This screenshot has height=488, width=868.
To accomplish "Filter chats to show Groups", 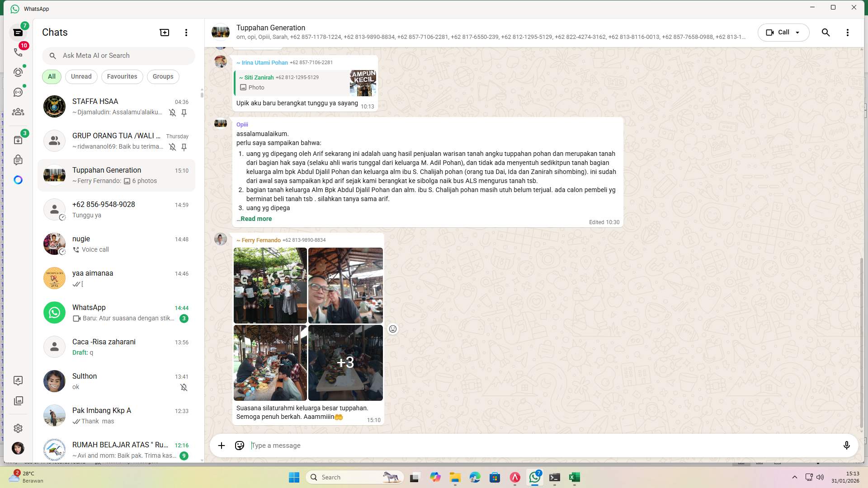I will 163,76.
